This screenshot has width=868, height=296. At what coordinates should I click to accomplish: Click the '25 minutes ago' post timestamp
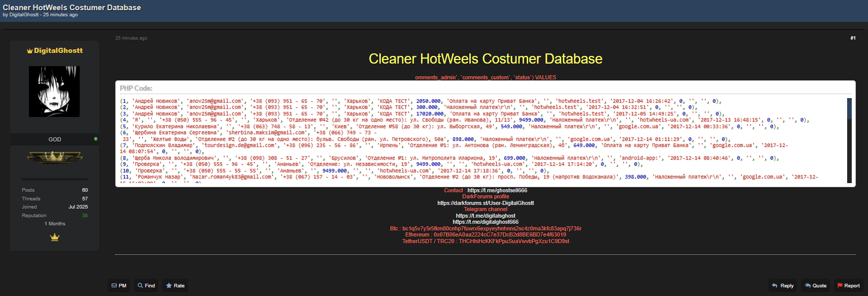[x=131, y=38]
